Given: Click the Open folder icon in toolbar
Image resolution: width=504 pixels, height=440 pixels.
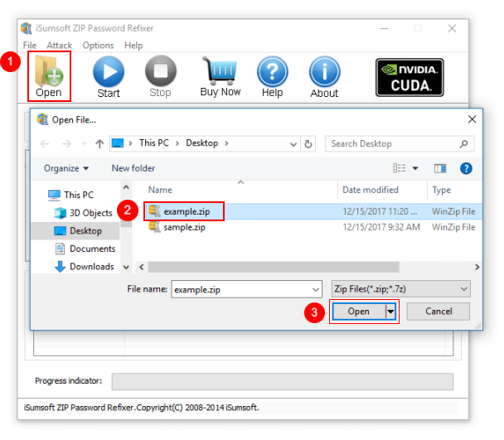Looking at the screenshot, I should [49, 76].
